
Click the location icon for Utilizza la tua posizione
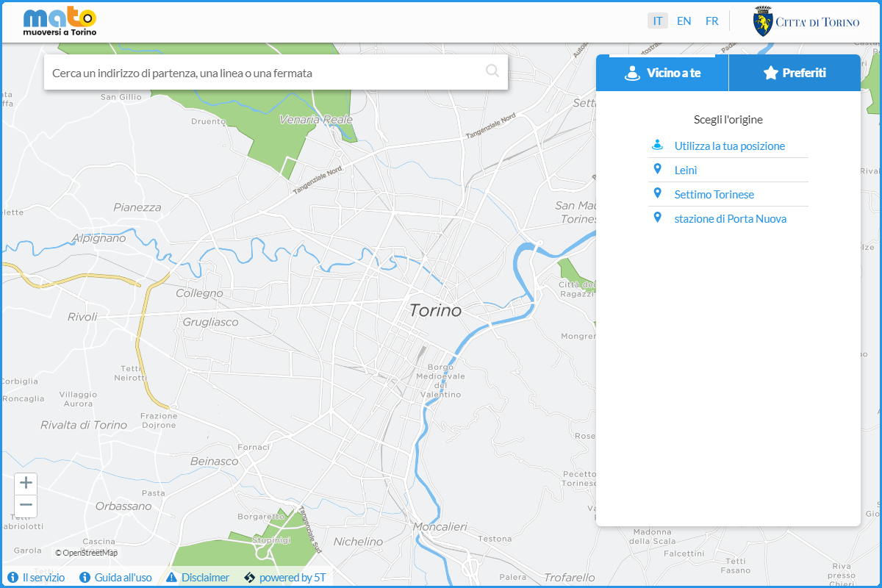658,145
